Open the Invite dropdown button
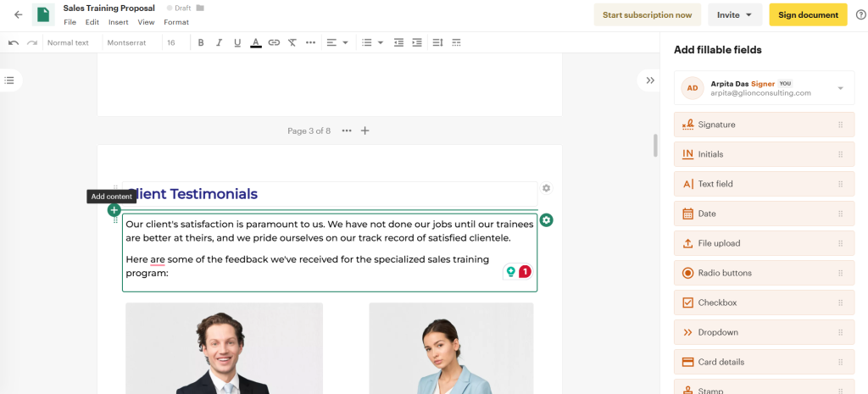Viewport: 868px width, 394px height. point(735,15)
